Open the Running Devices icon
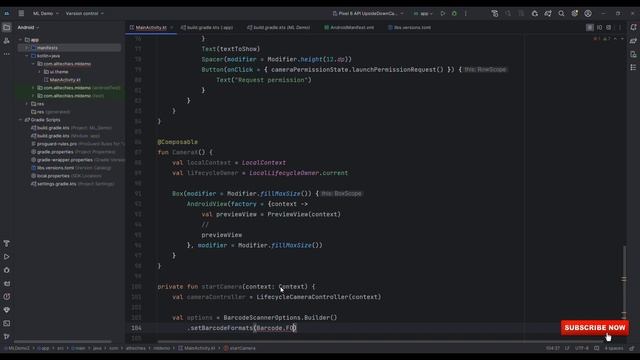This screenshot has width=640, height=360. [x=633, y=67]
